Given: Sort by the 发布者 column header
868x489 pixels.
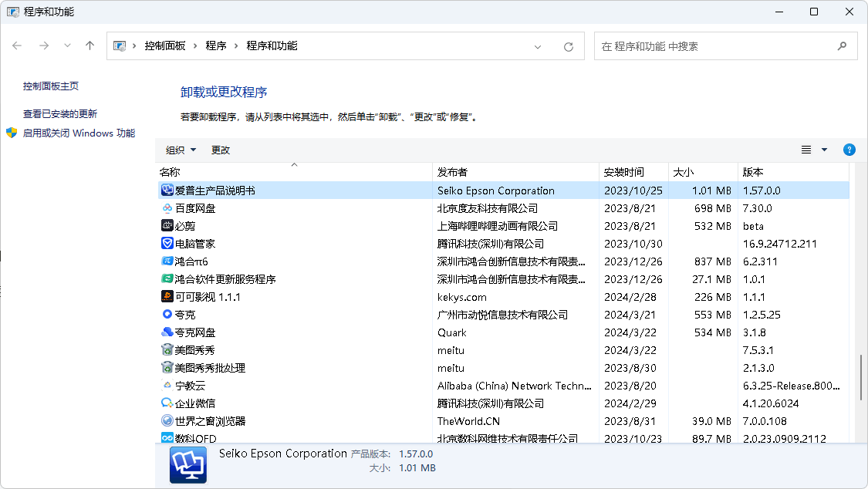Looking at the screenshot, I should 515,172.
